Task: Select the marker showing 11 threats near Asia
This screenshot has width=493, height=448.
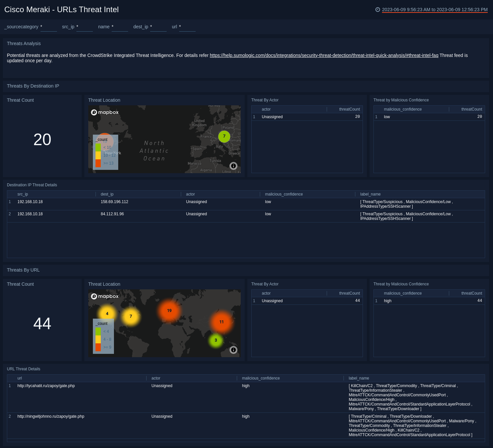Action: point(222,322)
